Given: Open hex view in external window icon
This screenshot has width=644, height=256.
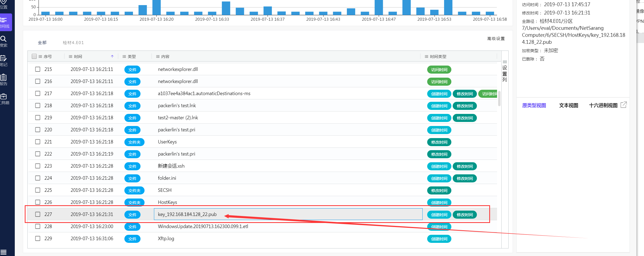Looking at the screenshot, I should tap(624, 105).
